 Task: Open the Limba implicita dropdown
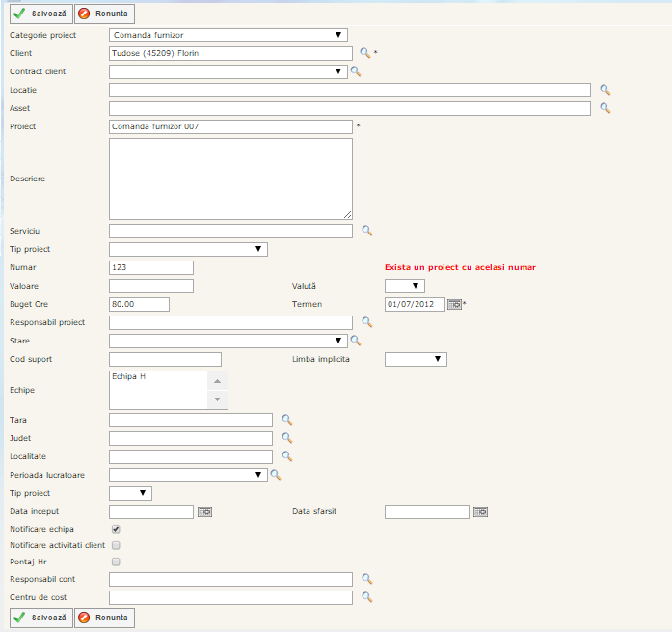click(x=416, y=359)
